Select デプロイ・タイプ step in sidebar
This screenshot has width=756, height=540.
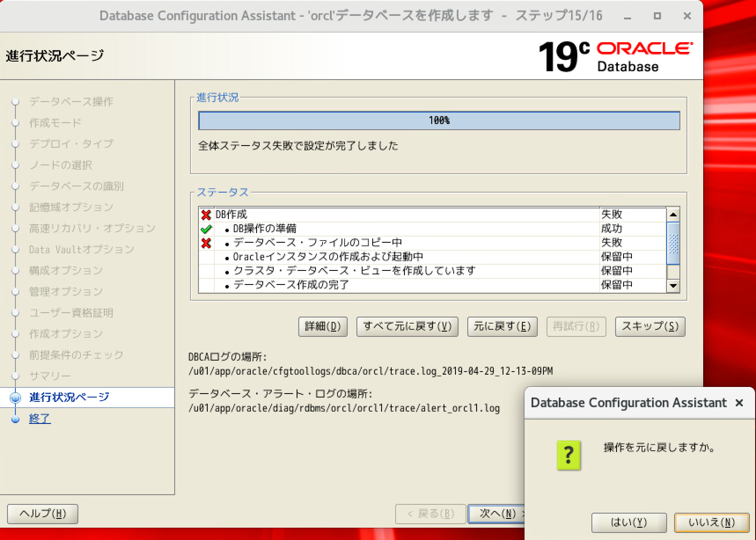pyautogui.click(x=71, y=144)
